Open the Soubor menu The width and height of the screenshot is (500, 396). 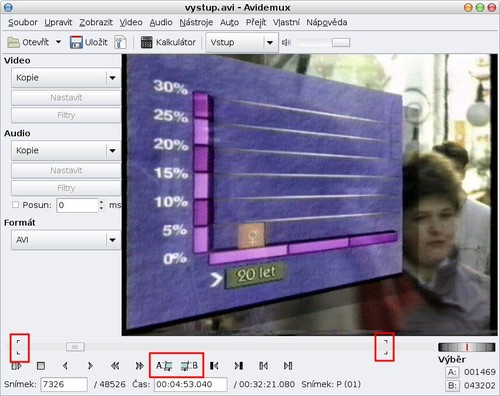23,22
